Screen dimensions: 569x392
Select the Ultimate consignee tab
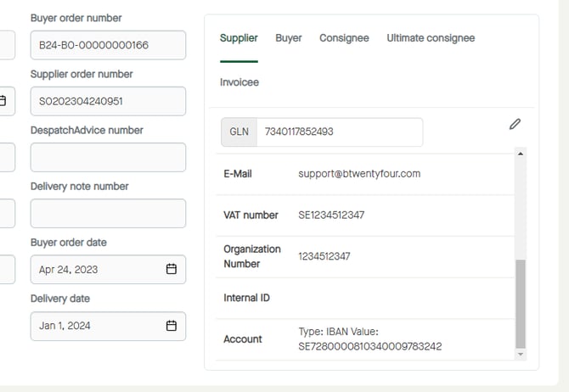click(x=431, y=38)
